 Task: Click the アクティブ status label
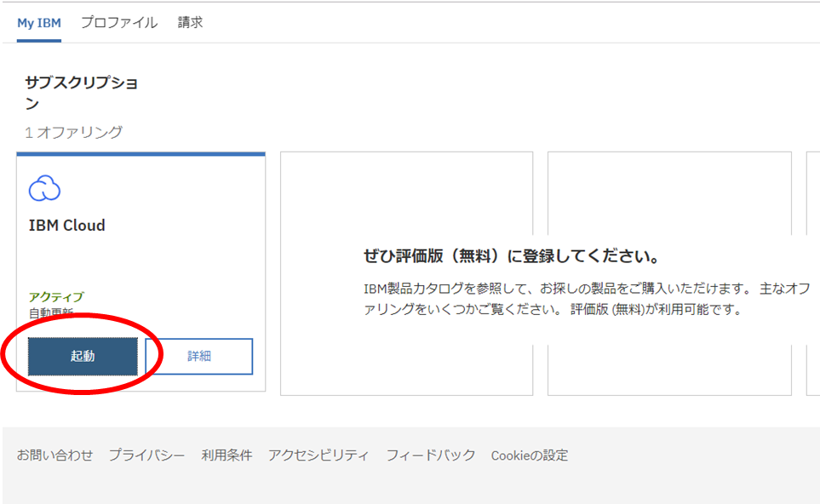[x=56, y=297]
